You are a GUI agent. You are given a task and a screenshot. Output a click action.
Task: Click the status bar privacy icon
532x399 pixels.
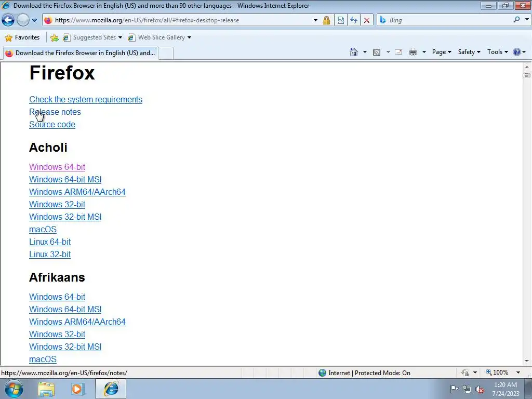(465, 373)
